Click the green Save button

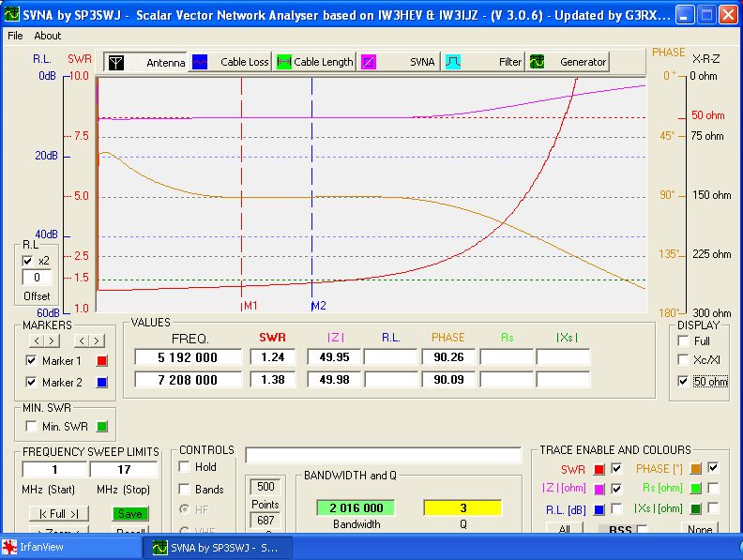[130, 514]
